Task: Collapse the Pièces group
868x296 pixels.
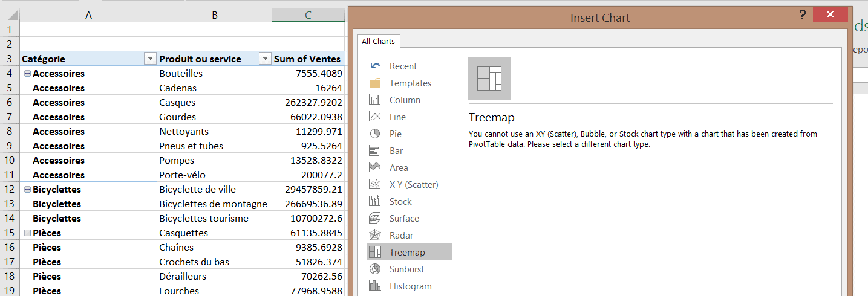Action: pyautogui.click(x=27, y=233)
